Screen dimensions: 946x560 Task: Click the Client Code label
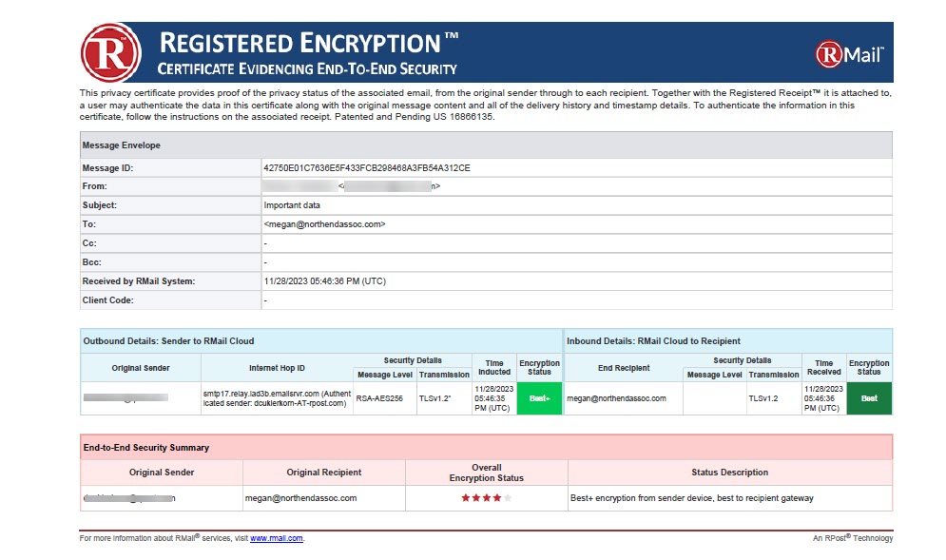(108, 299)
